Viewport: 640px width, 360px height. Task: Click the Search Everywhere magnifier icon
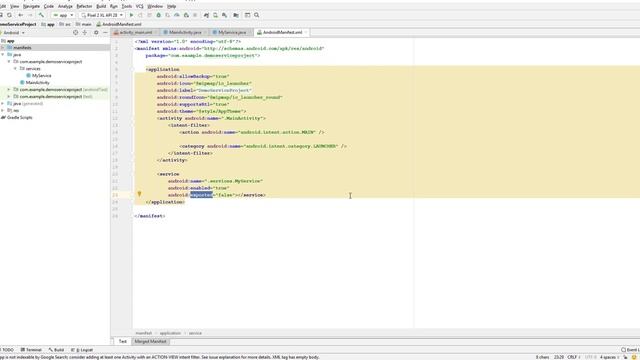pos(257,15)
